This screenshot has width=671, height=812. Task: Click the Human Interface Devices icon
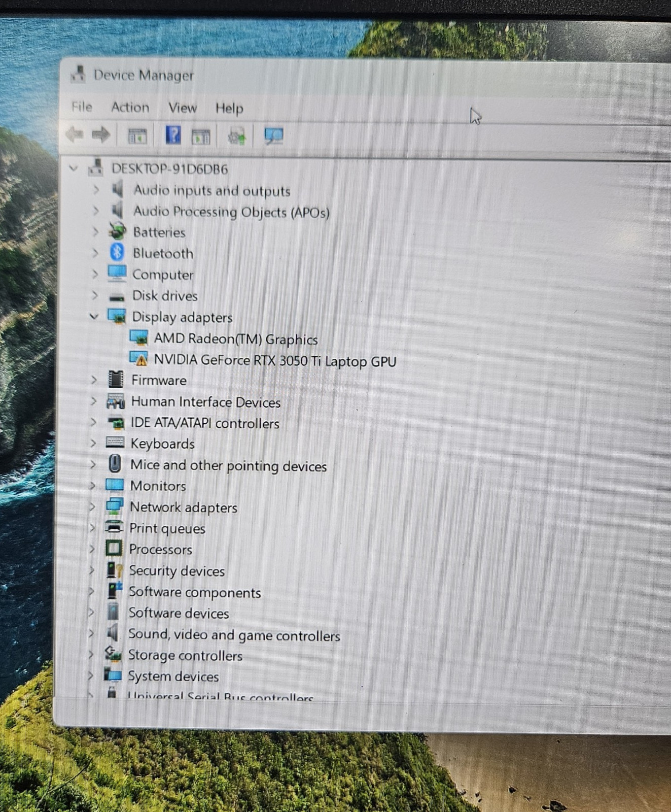[116, 401]
